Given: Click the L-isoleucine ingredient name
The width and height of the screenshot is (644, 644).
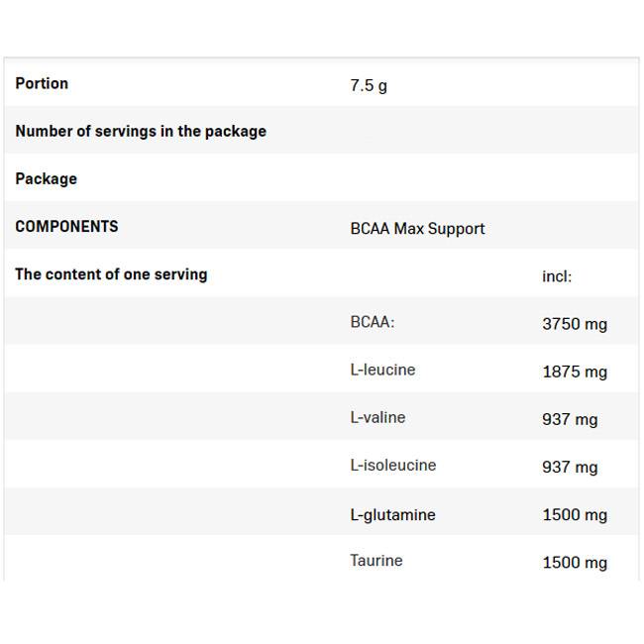Looking at the screenshot, I should click(392, 465).
